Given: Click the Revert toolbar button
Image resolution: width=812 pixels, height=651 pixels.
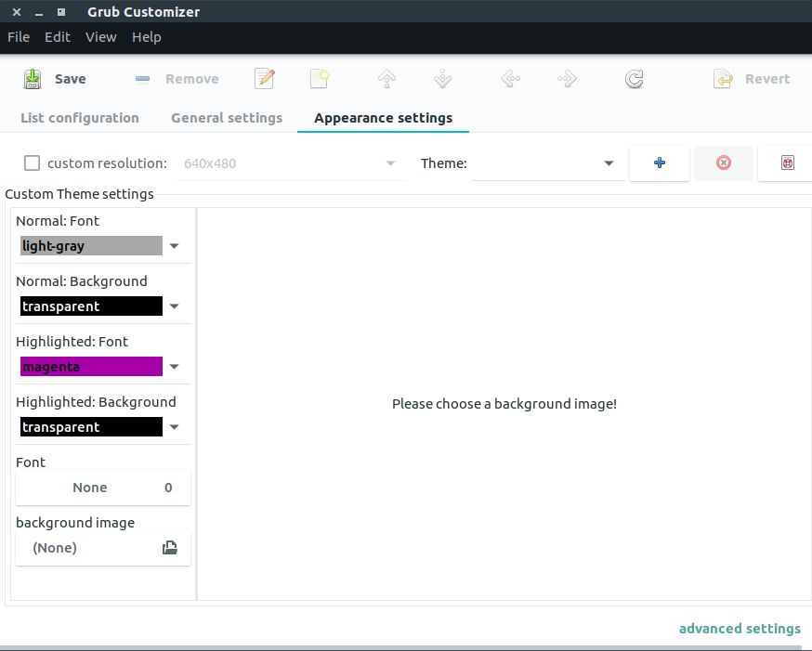Looking at the screenshot, I should pyautogui.click(x=752, y=79).
